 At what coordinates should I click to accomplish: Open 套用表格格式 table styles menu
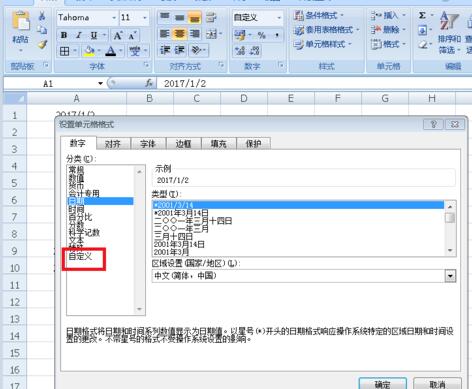(x=326, y=30)
